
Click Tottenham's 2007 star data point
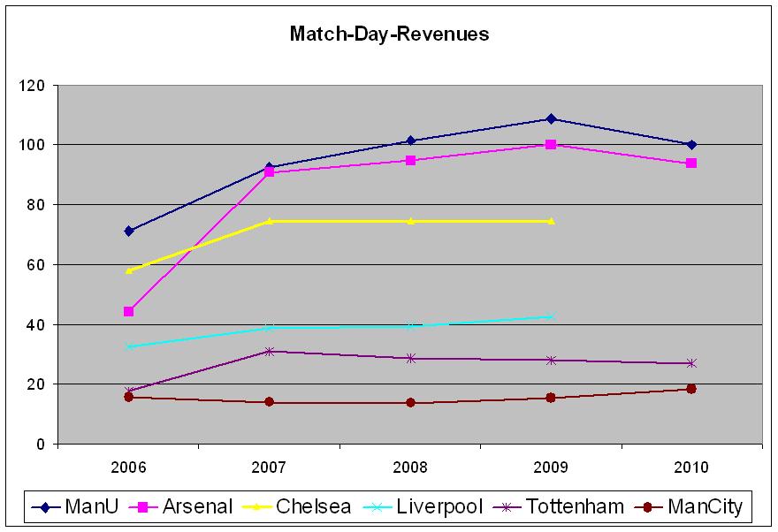point(270,352)
